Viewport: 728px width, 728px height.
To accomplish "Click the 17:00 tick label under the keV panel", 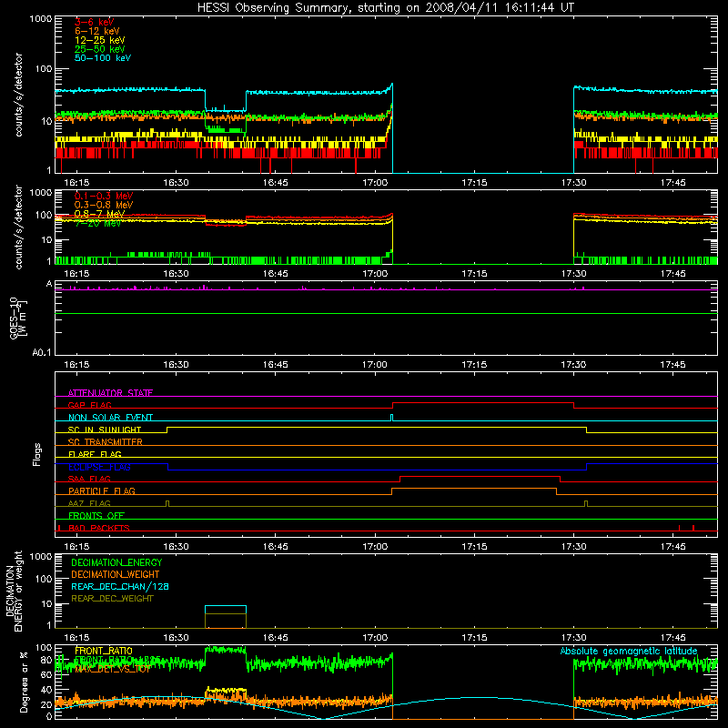I will [x=375, y=183].
